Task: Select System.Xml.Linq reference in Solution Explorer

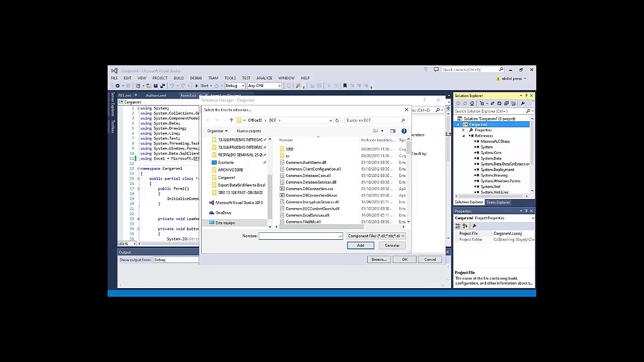Action: pos(494,192)
